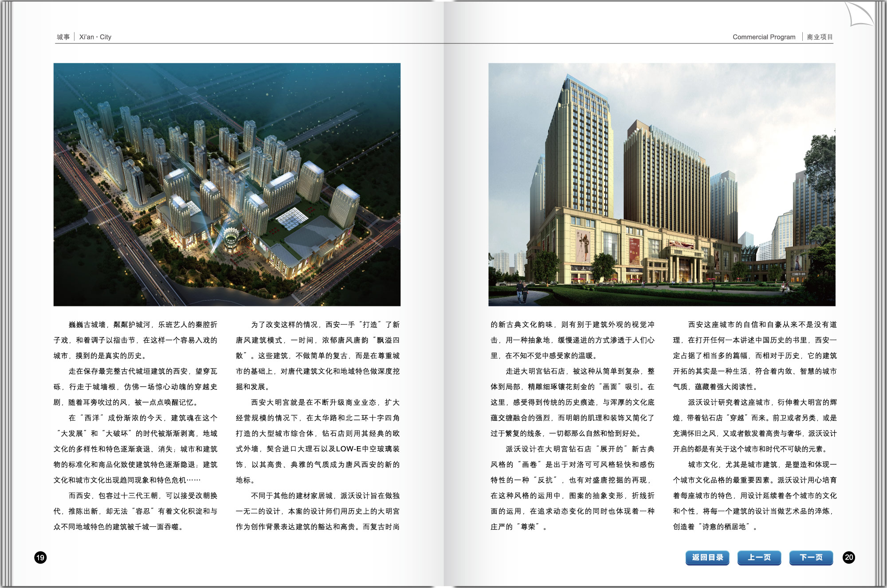Click the 城事 header label
This screenshot has width=887, height=588.
(63, 37)
